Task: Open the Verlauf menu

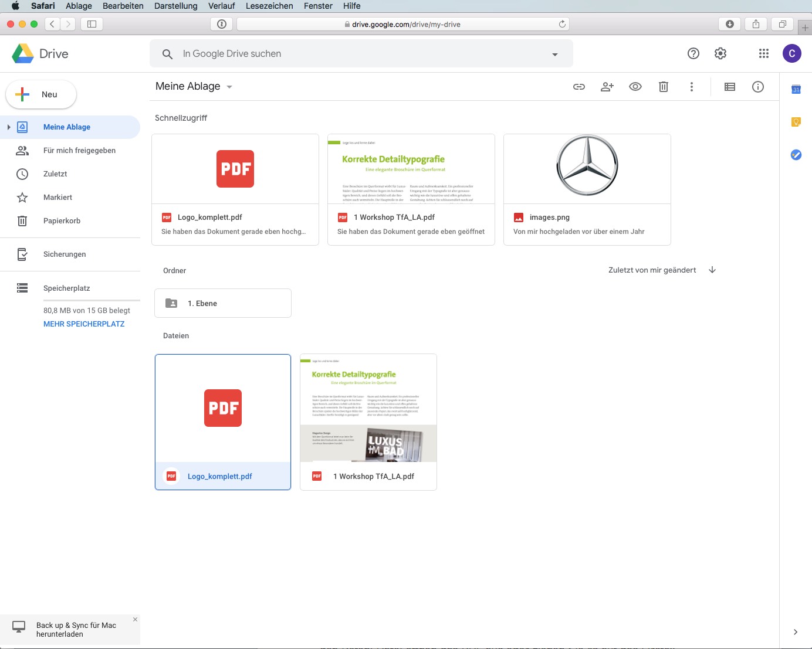Action: click(x=222, y=6)
